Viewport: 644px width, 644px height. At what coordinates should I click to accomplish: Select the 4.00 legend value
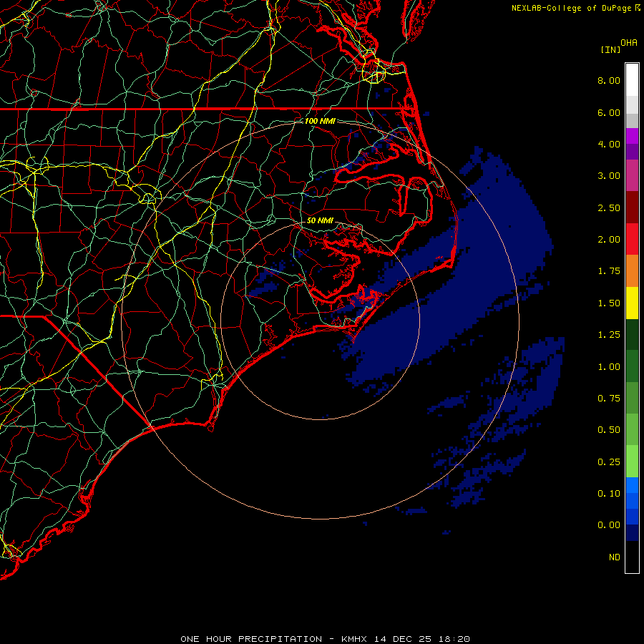pyautogui.click(x=609, y=144)
